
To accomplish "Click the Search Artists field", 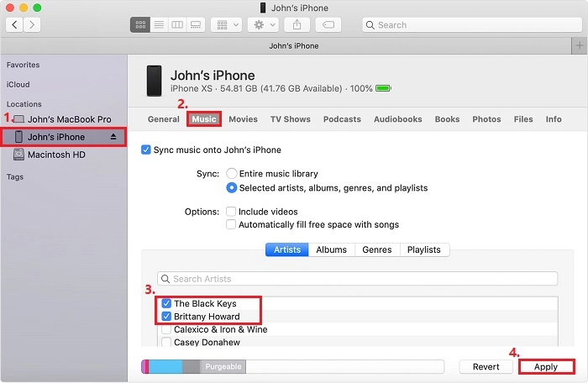I will point(357,279).
